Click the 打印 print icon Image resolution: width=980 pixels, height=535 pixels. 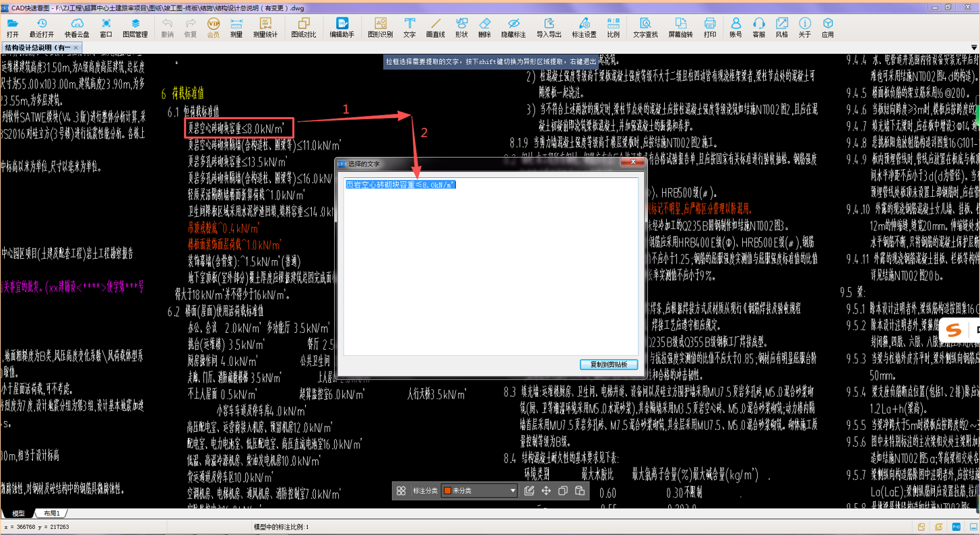709,28
